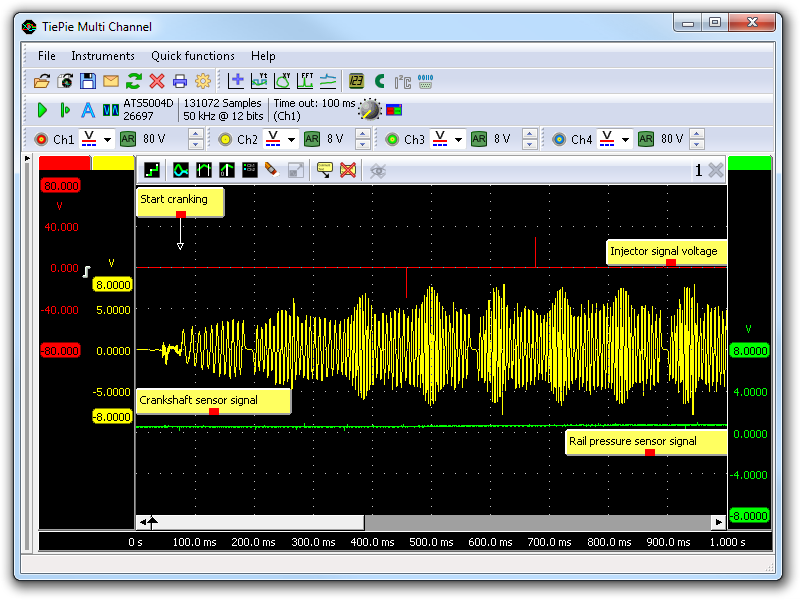Click the horizontal cursors icon in graph toolbar
Screen dimensions: 800x600
[204, 170]
